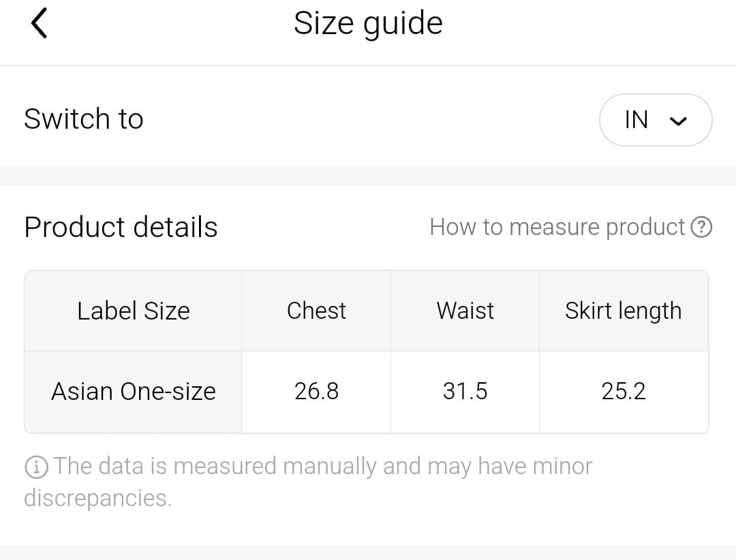Viewport: 736px width, 560px height.
Task: Open the IN unit dropdown
Action: pyautogui.click(x=656, y=120)
